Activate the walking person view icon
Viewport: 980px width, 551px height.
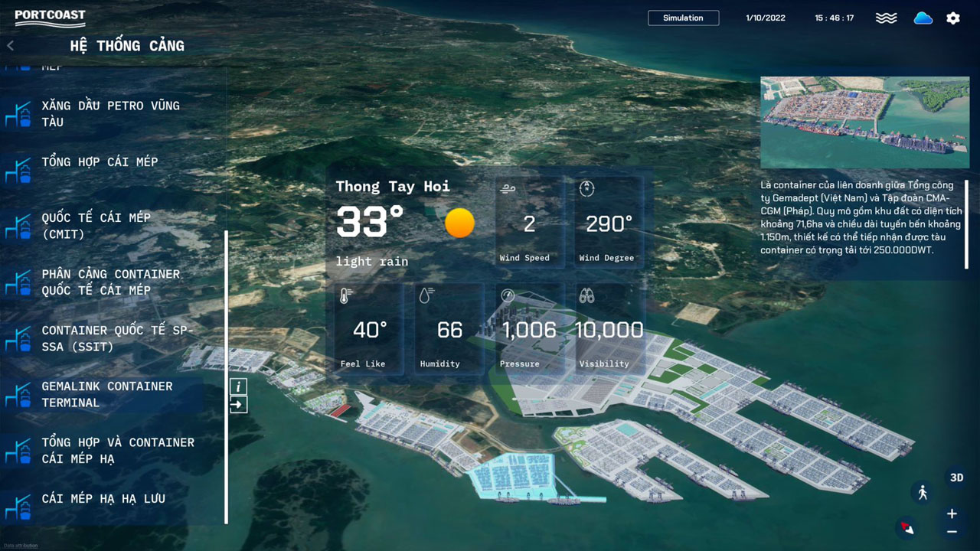coord(923,493)
